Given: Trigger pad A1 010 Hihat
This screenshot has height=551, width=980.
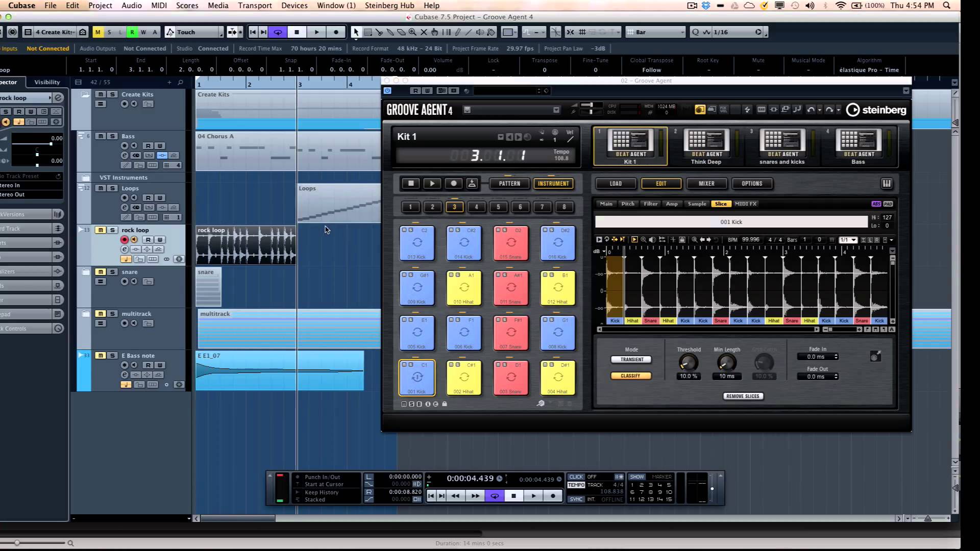Looking at the screenshot, I should click(x=464, y=288).
